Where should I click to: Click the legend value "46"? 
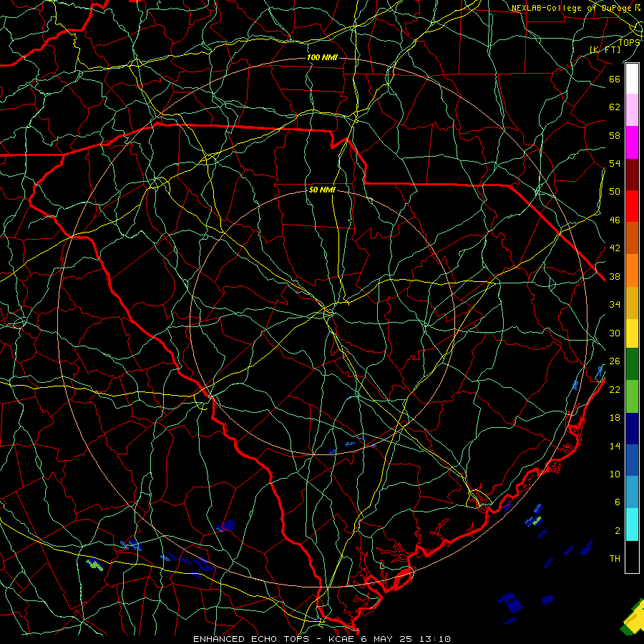click(x=615, y=220)
